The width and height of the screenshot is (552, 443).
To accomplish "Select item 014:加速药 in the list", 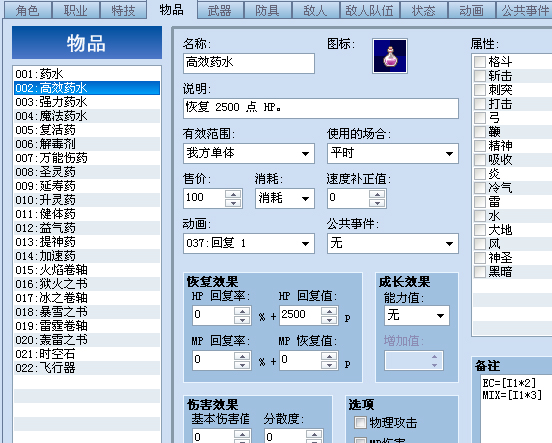I will 87,256.
